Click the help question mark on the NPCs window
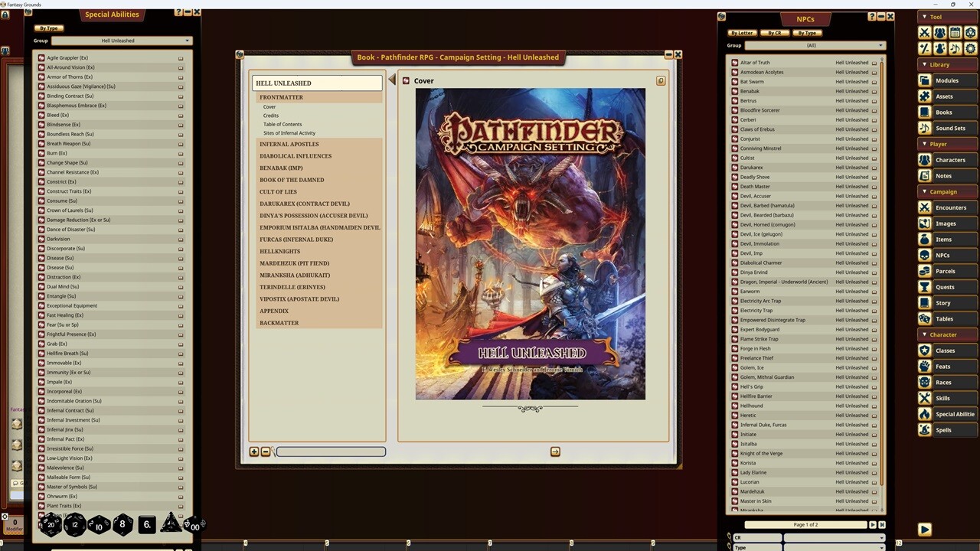980x551 pixels. [x=872, y=16]
